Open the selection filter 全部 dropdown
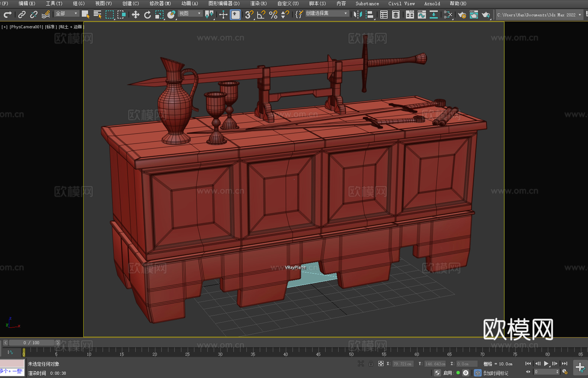This screenshot has width=588, height=378. tap(67, 13)
